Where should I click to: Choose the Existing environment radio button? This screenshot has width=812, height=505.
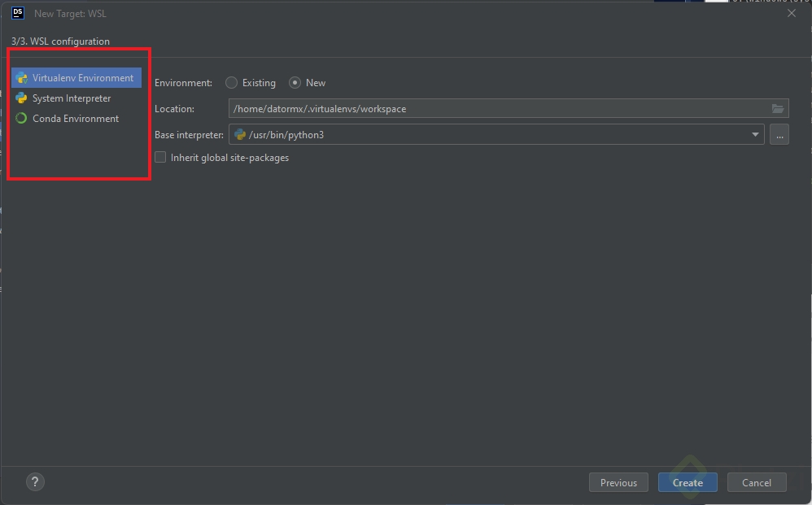point(232,83)
